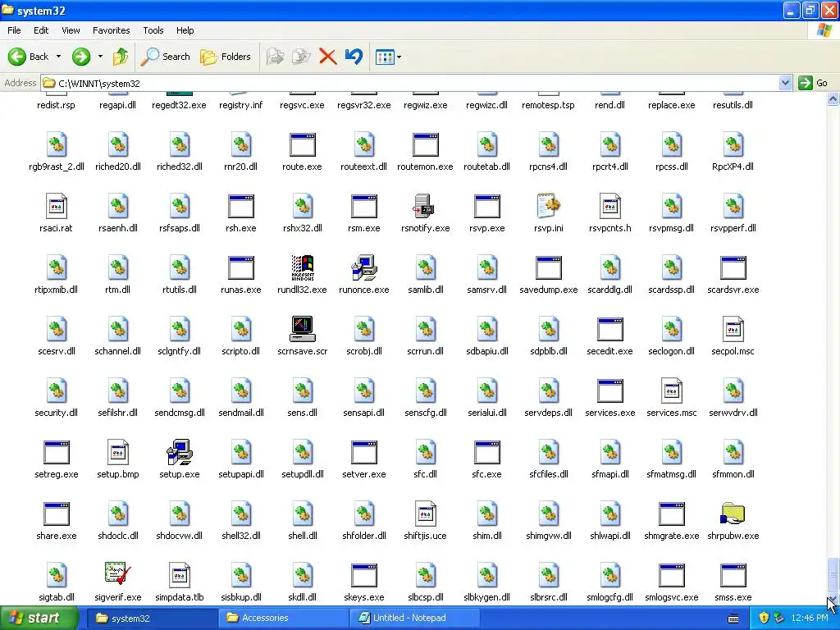
Task: Click the regedt32.exe file name
Action: tap(179, 105)
